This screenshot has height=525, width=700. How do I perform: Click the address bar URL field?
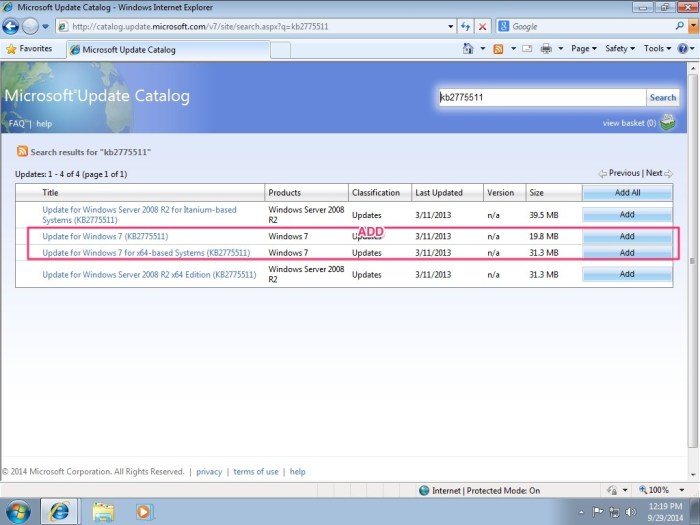tap(253, 26)
